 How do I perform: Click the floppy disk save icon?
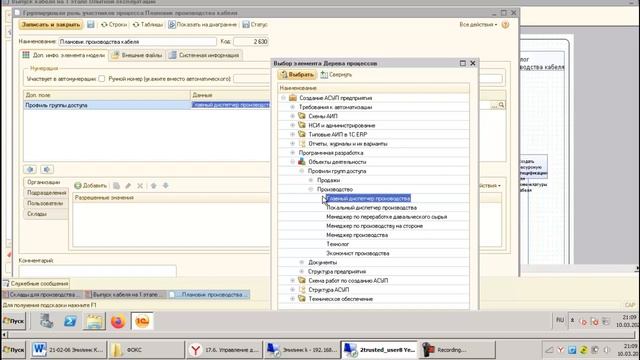click(91, 24)
